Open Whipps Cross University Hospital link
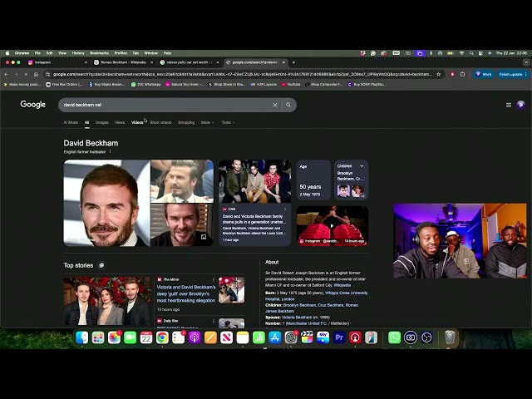The width and height of the screenshot is (532, 399). pos(316,296)
